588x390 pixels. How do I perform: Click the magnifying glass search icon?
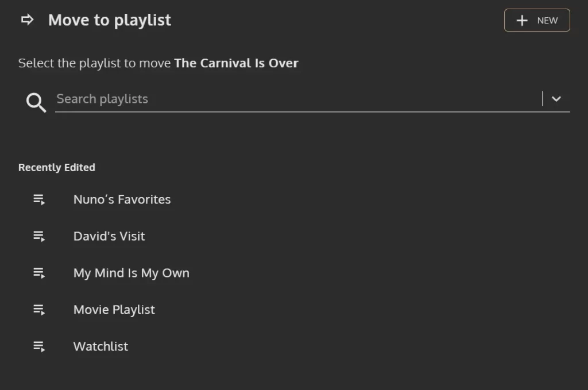pos(36,102)
